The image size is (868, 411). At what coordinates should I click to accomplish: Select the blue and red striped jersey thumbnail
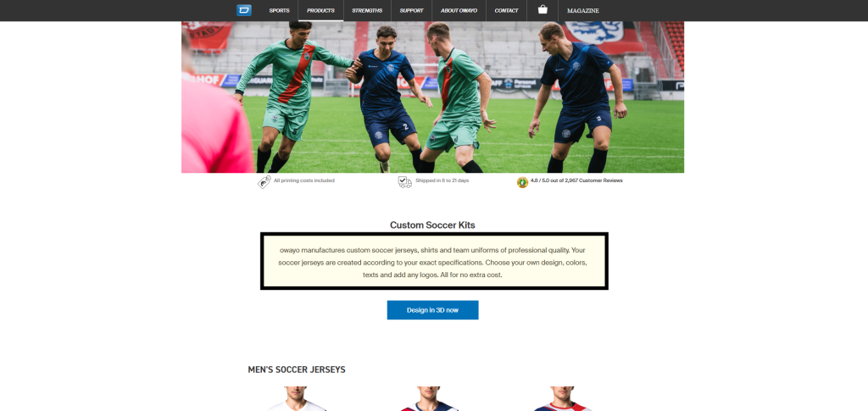(x=563, y=398)
